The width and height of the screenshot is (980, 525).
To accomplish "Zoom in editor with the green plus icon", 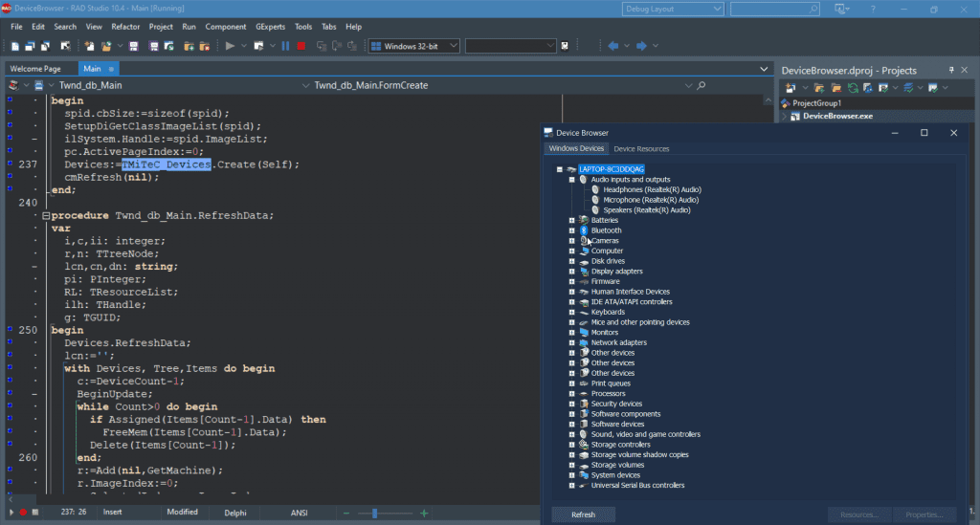I will 424,514.
